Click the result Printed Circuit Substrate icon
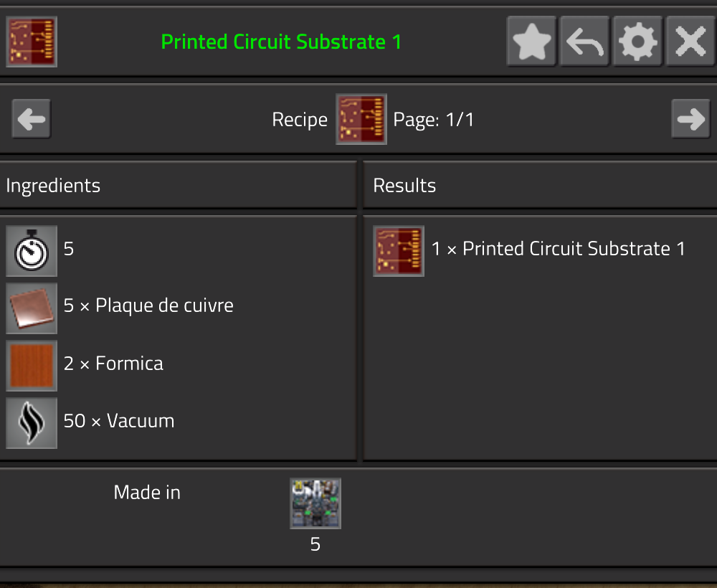This screenshot has height=588, width=717. (x=399, y=251)
